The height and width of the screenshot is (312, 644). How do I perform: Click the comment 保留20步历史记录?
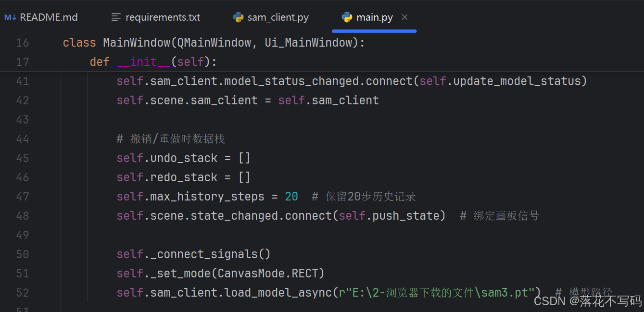tap(364, 197)
